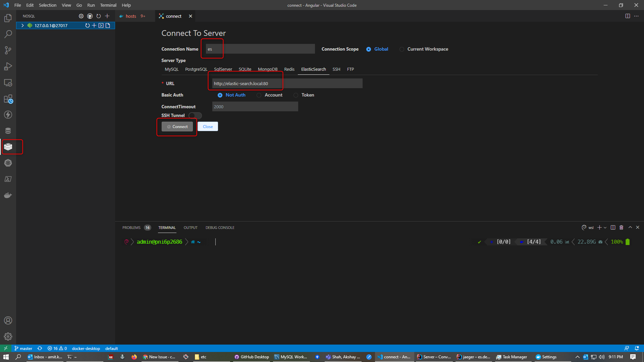
Task: Kill terminal with trash icon
Action: tap(621, 228)
